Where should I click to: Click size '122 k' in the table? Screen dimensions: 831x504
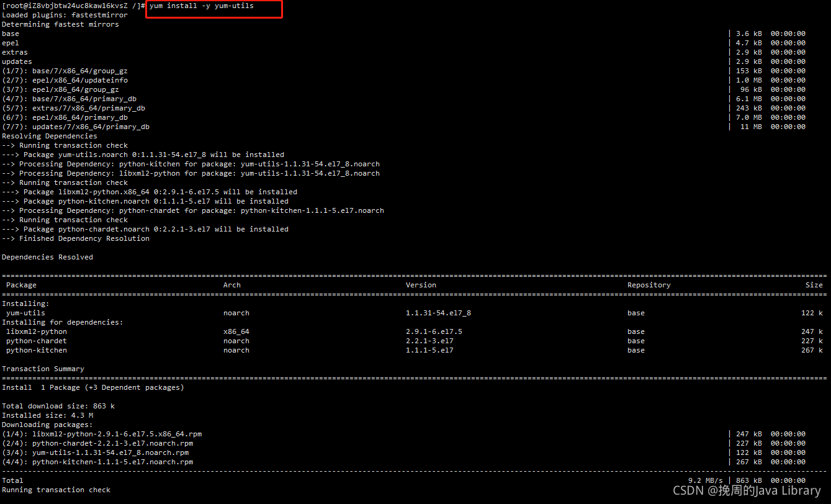(x=812, y=313)
